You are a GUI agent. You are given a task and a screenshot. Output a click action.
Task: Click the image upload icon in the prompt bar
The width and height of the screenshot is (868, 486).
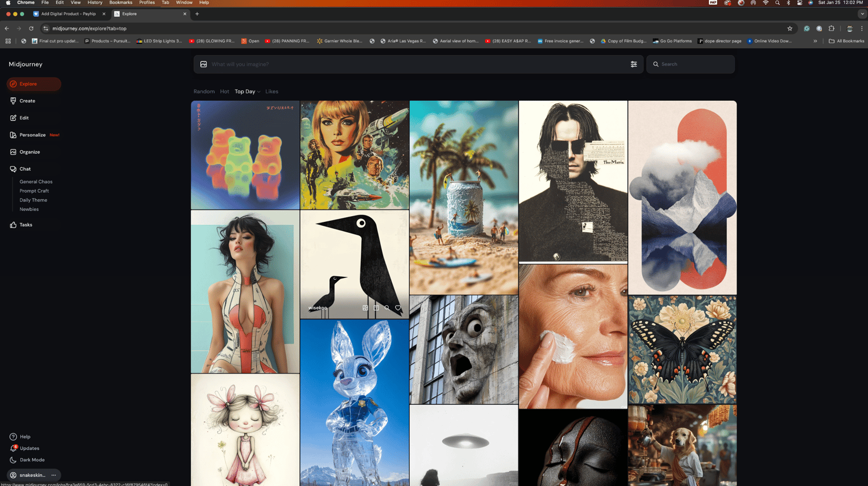pos(204,64)
